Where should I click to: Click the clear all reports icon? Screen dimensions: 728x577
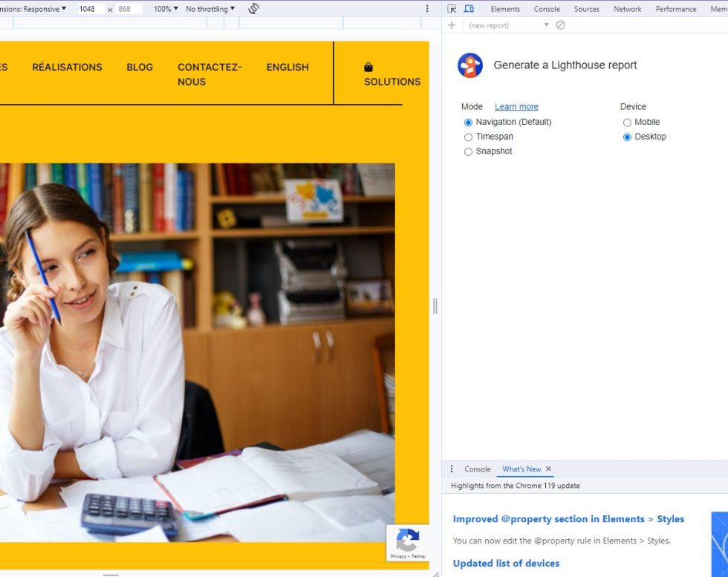561,25
